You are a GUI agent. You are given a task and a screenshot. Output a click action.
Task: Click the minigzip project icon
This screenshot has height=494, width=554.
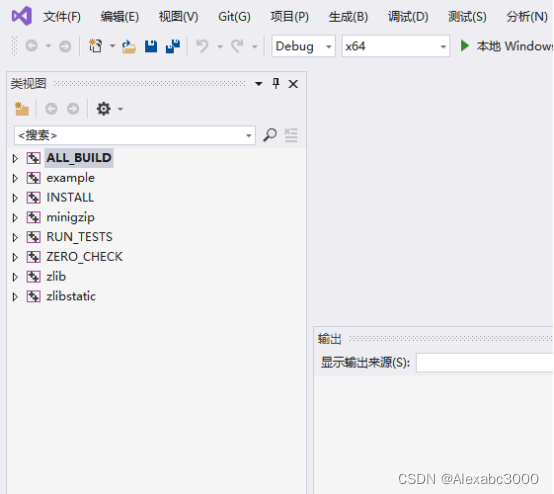coord(34,217)
